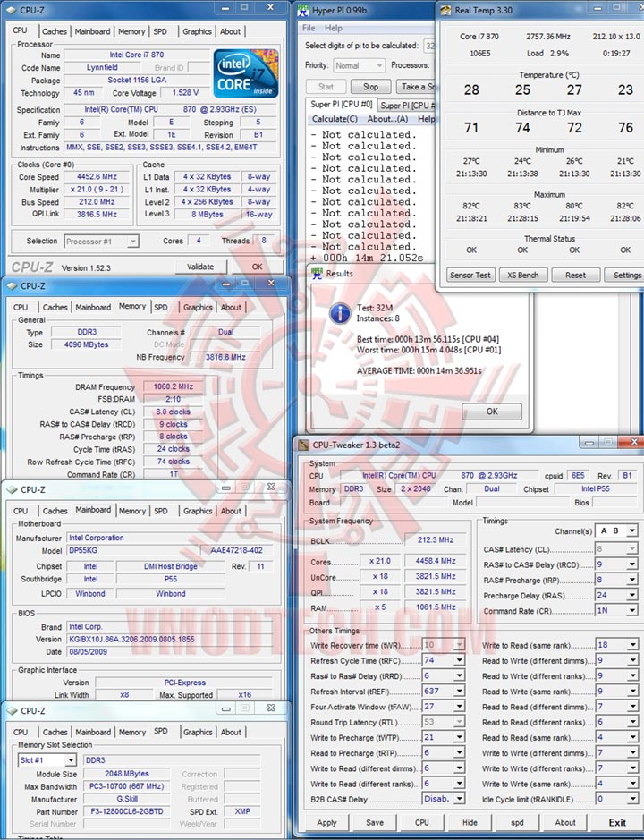Image resolution: width=644 pixels, height=840 pixels.
Task: Click the digits of pi input field
Action: 429,47
